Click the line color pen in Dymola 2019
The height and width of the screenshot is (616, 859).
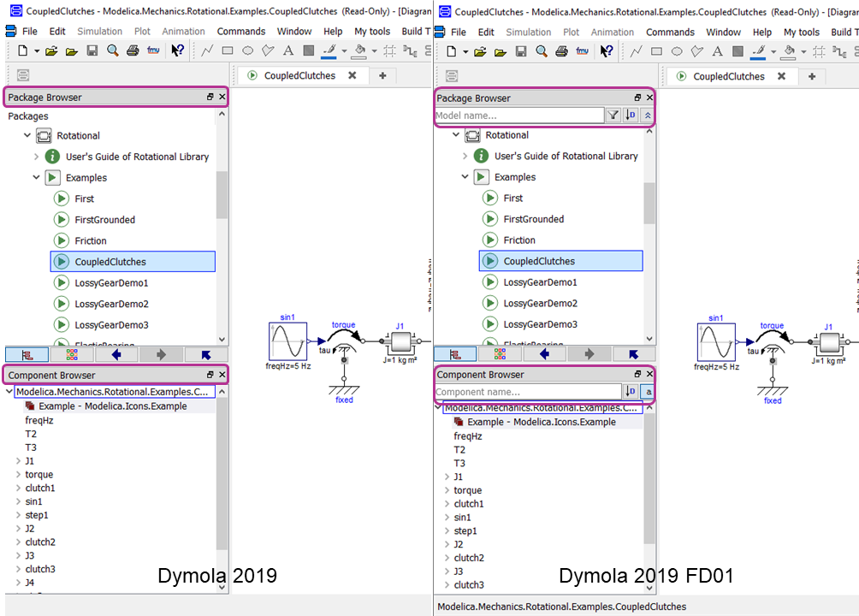329,51
